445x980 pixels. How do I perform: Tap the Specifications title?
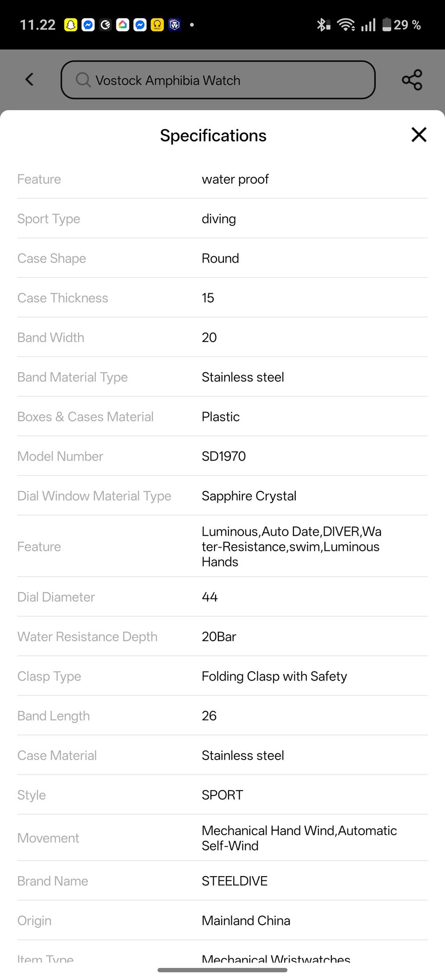pos(213,135)
